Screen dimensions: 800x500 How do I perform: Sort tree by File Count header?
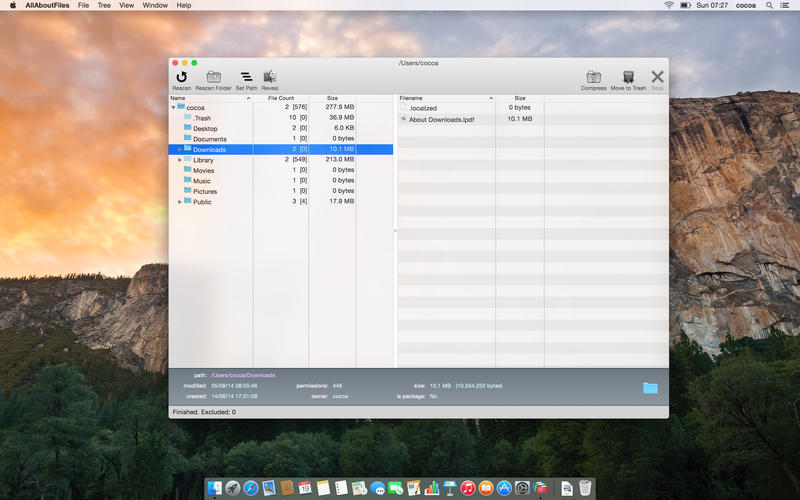(x=281, y=98)
